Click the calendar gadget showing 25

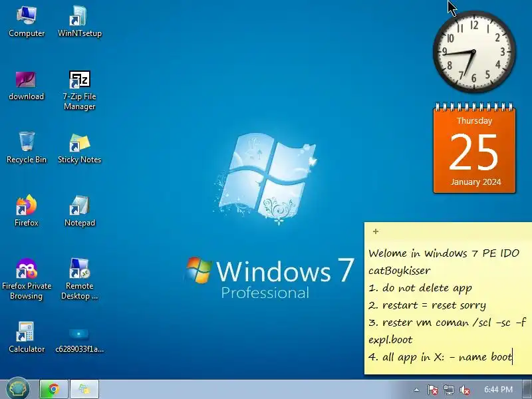[x=474, y=148]
